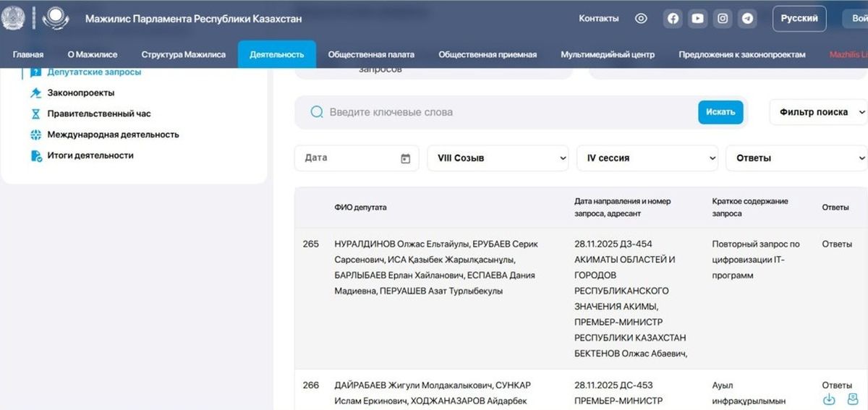Viewport: 868px width, 410px height.
Task: Click the Законопроекты sidebar icon
Action: point(36,93)
